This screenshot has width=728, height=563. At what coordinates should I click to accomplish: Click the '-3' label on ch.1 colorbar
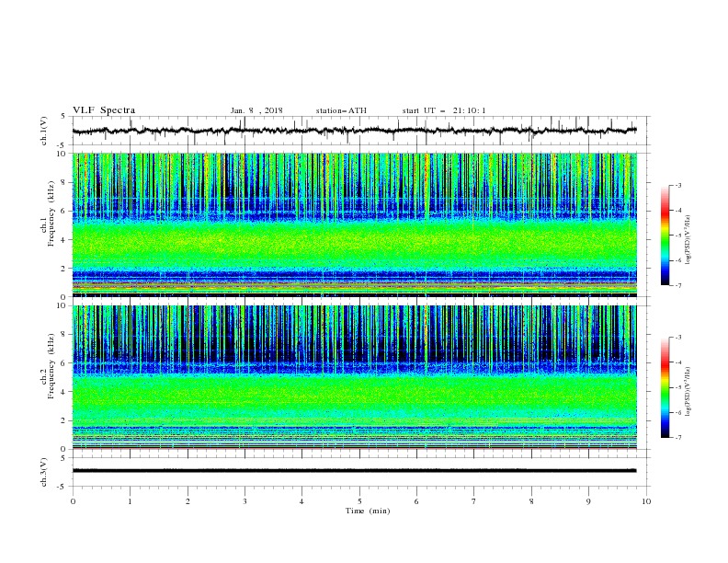(677, 185)
